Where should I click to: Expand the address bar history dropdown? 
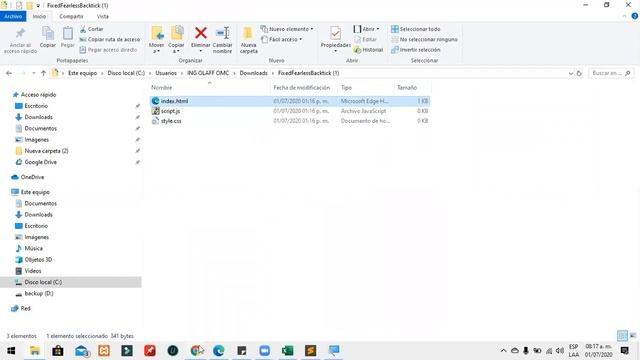click(x=571, y=73)
